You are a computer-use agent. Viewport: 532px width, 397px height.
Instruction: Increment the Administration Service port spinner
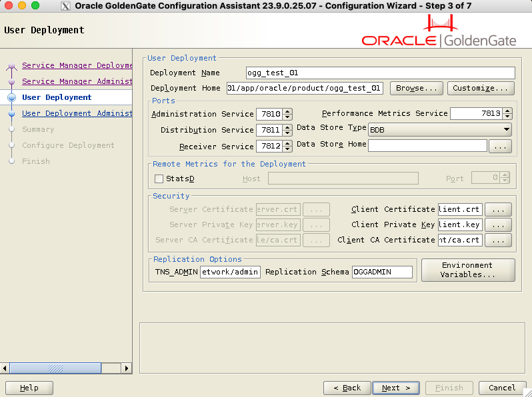coord(287,111)
